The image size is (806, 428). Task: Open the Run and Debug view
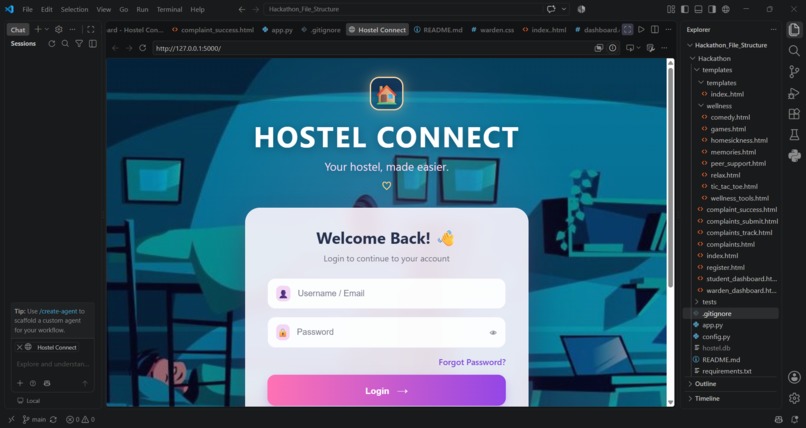point(794,93)
